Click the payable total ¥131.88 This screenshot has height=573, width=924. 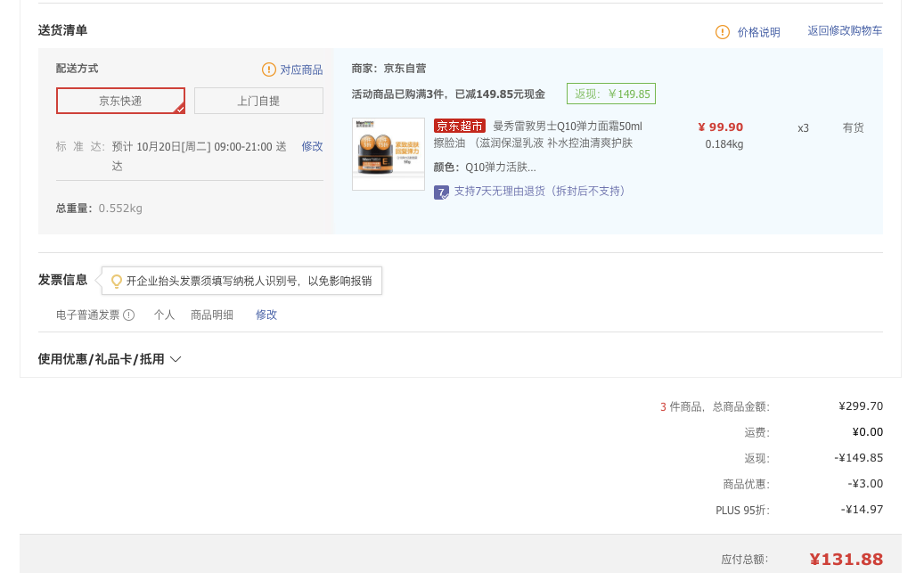(846, 560)
